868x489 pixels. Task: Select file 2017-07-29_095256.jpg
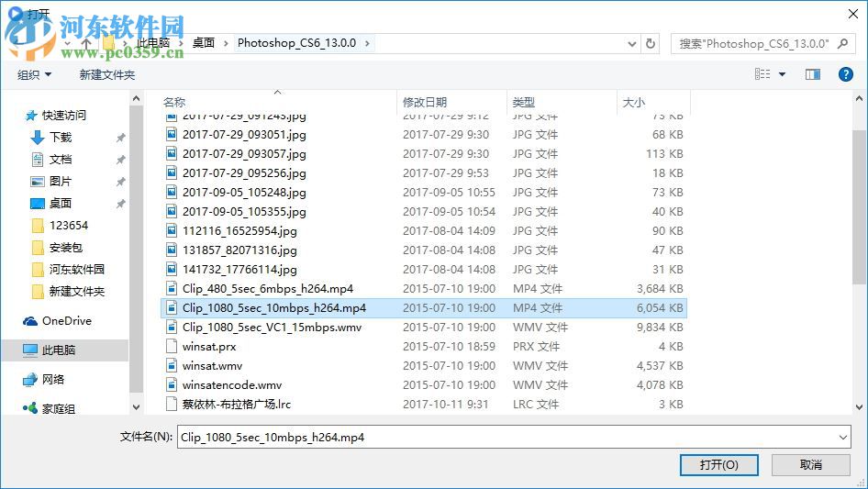pyautogui.click(x=243, y=173)
